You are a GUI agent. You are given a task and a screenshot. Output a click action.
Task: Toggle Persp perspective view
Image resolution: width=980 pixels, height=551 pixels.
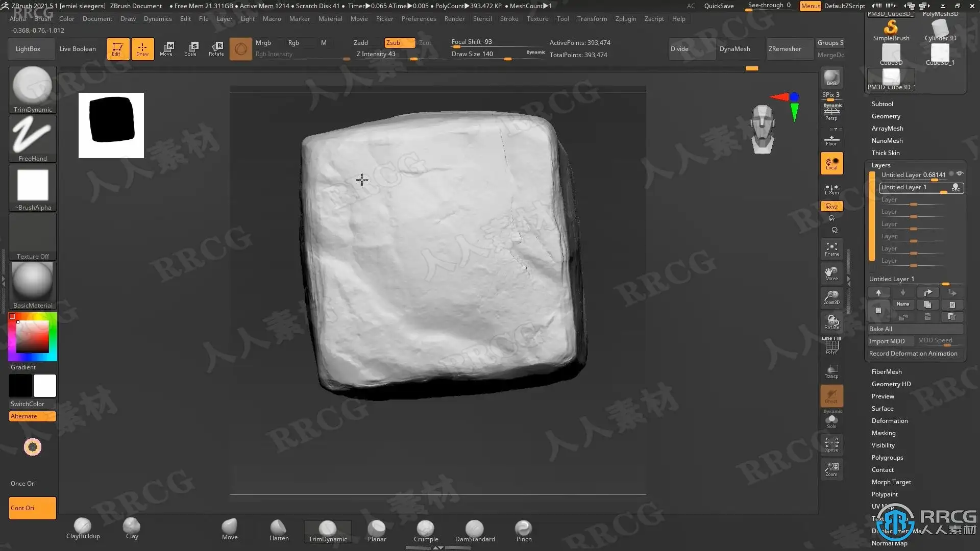(831, 112)
